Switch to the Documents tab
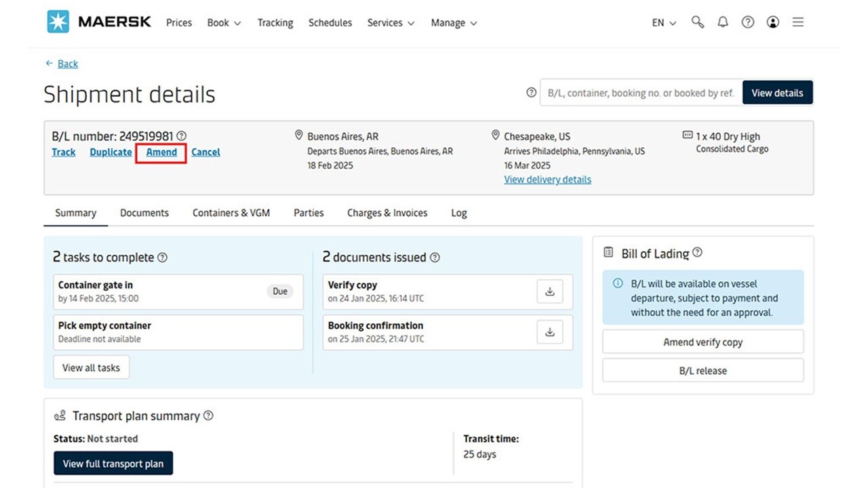This screenshot has width=868, height=488. pos(144,212)
